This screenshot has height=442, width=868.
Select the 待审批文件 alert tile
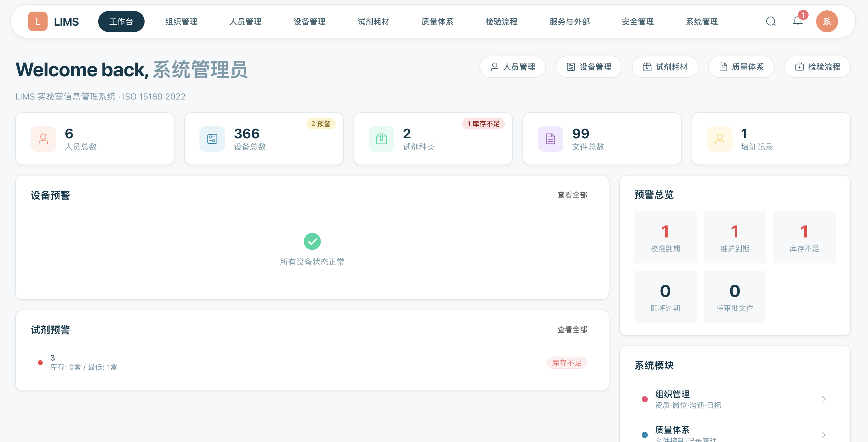pyautogui.click(x=734, y=297)
